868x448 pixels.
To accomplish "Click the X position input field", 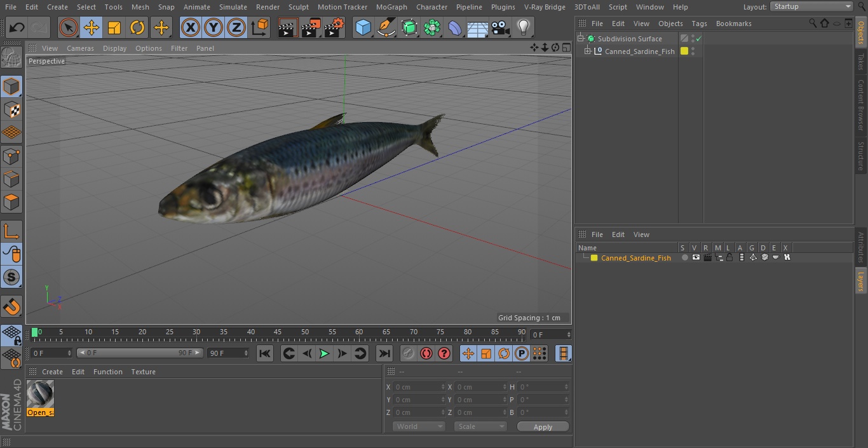I will [x=419, y=387].
